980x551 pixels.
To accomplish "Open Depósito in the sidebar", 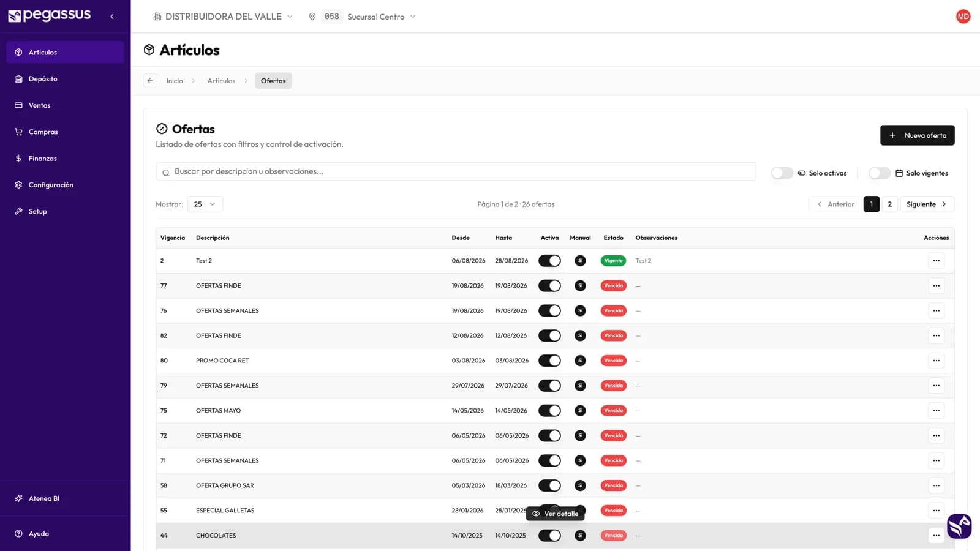I will pyautogui.click(x=65, y=79).
